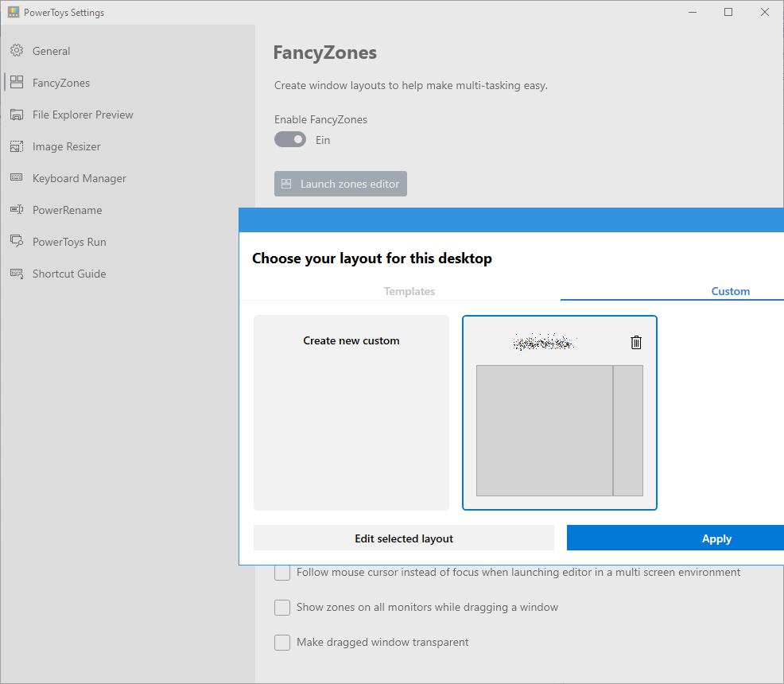Go to PowerToys Run settings

click(69, 242)
